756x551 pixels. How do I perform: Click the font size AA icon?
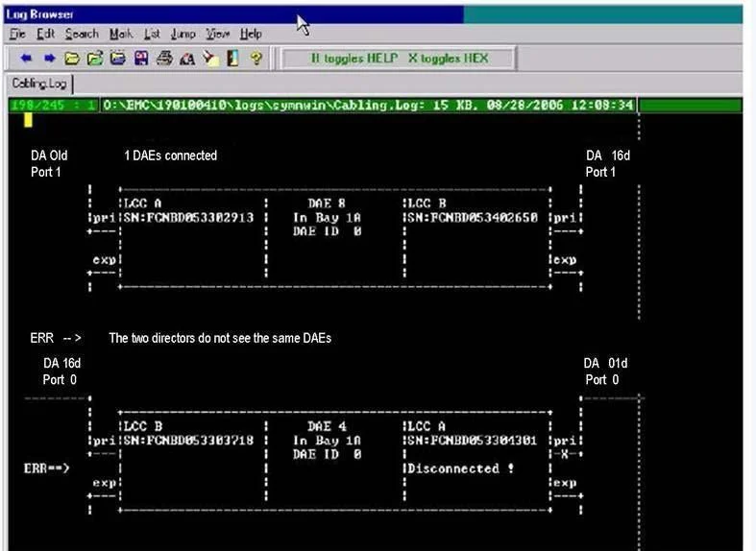pyautogui.click(x=187, y=59)
